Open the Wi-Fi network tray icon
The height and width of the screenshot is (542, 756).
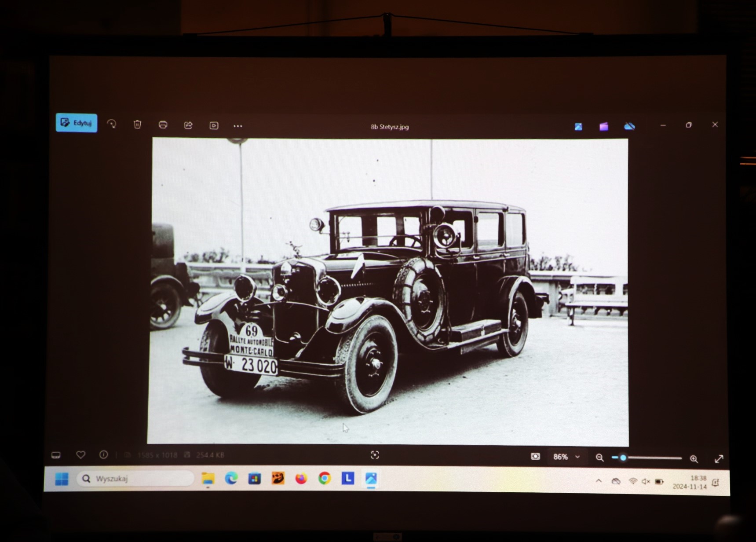click(x=633, y=481)
